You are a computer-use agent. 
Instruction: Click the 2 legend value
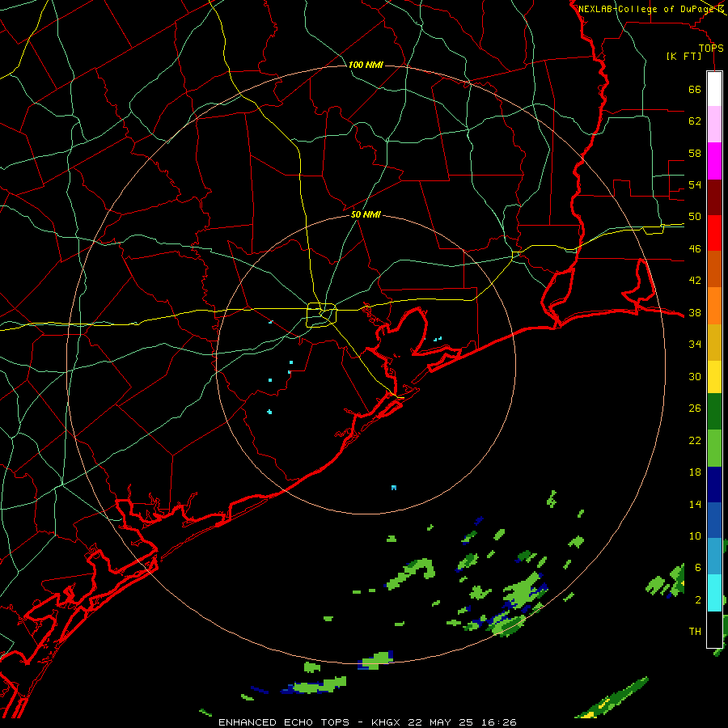[x=698, y=600]
